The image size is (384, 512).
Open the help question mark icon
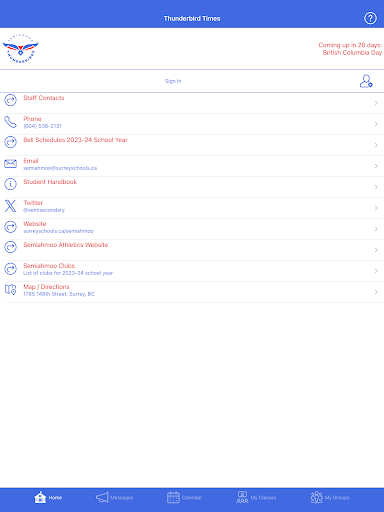coord(370,18)
